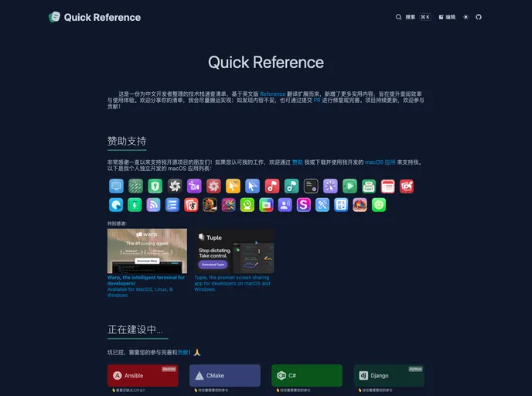Toggle the light/dark theme sun icon
Image resolution: width=532 pixels, height=396 pixels.
pyautogui.click(x=465, y=17)
